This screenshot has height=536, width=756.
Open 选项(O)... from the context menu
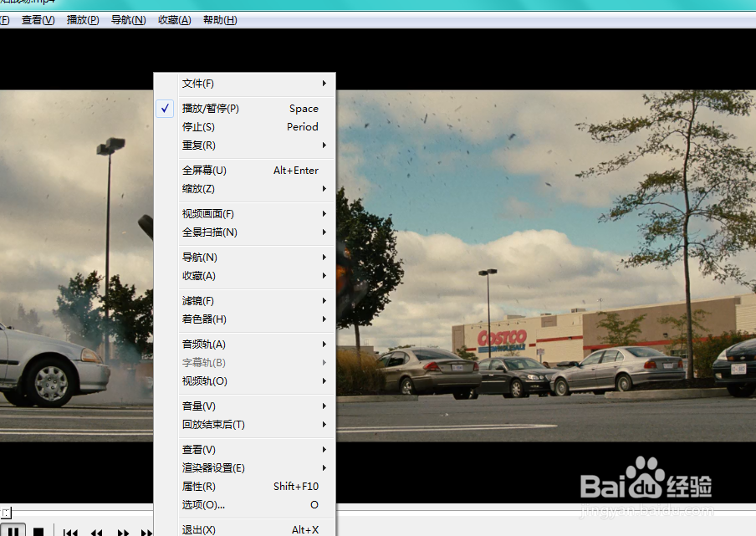pyautogui.click(x=245, y=505)
